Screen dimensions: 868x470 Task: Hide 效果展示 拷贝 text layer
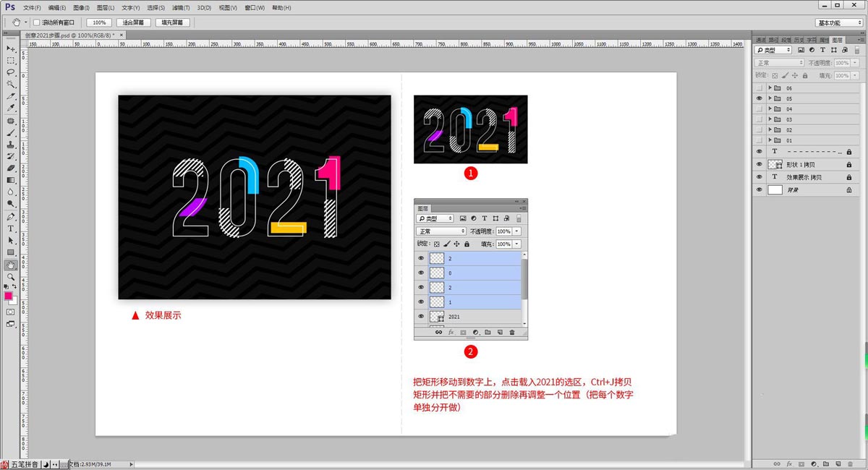[759, 176]
